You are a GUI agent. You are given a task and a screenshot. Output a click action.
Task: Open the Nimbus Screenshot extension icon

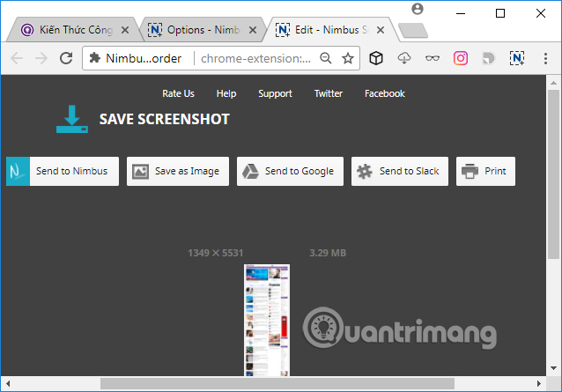(x=517, y=58)
